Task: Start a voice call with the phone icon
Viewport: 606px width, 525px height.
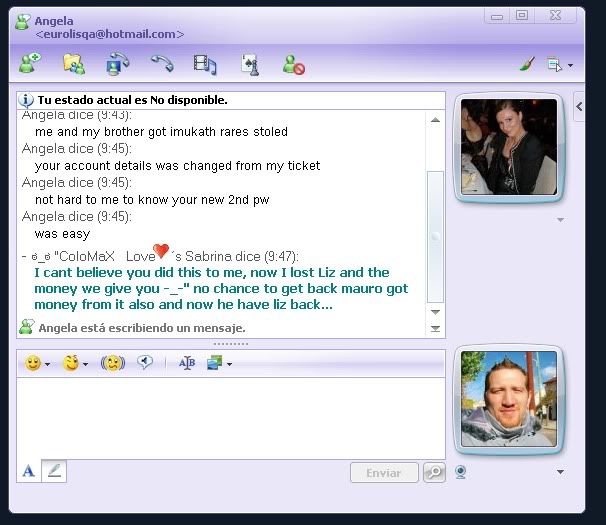Action: click(162, 64)
